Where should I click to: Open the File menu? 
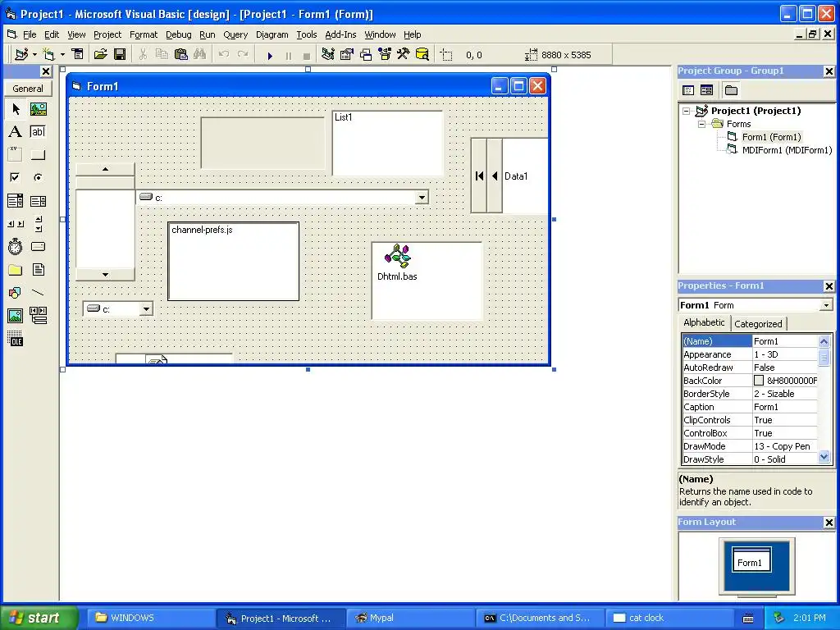(30, 34)
